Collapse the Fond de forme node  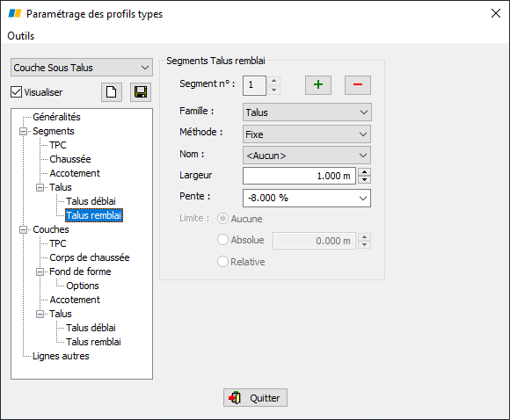(x=40, y=272)
